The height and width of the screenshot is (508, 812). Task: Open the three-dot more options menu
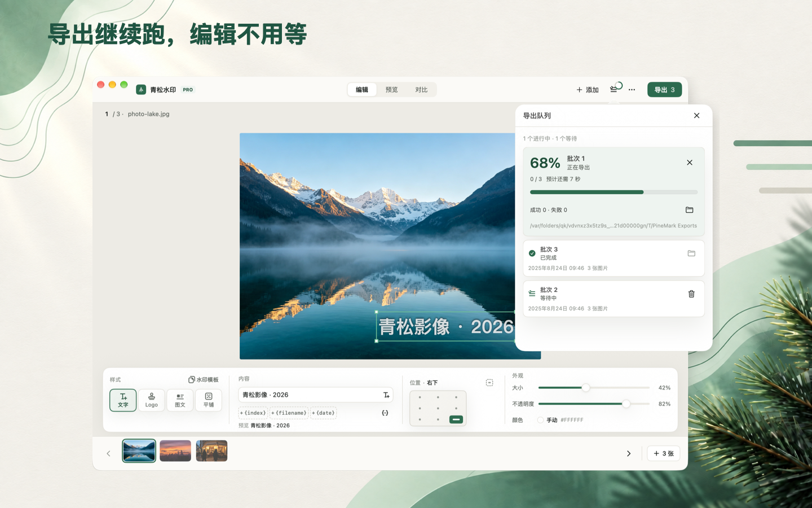(x=632, y=90)
